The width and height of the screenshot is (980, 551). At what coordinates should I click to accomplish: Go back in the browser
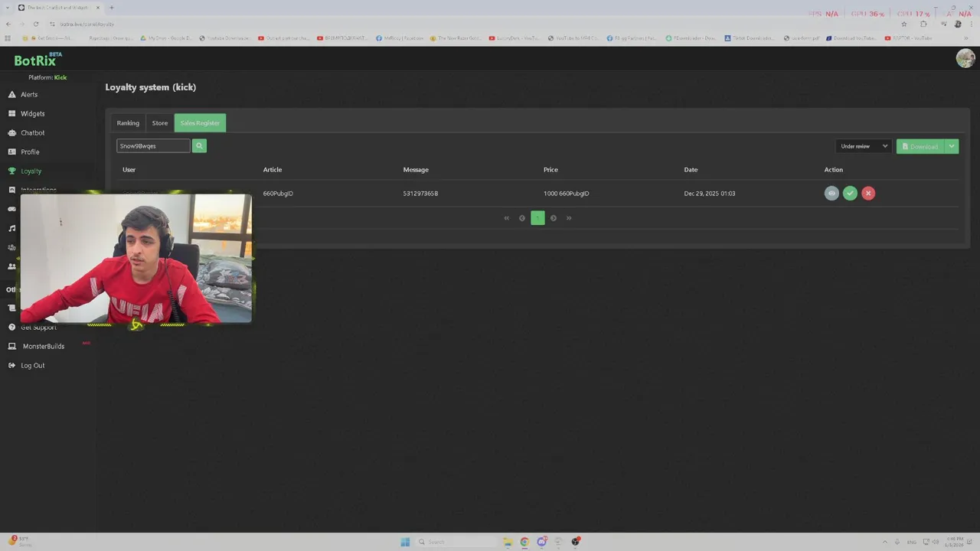coord(8,24)
